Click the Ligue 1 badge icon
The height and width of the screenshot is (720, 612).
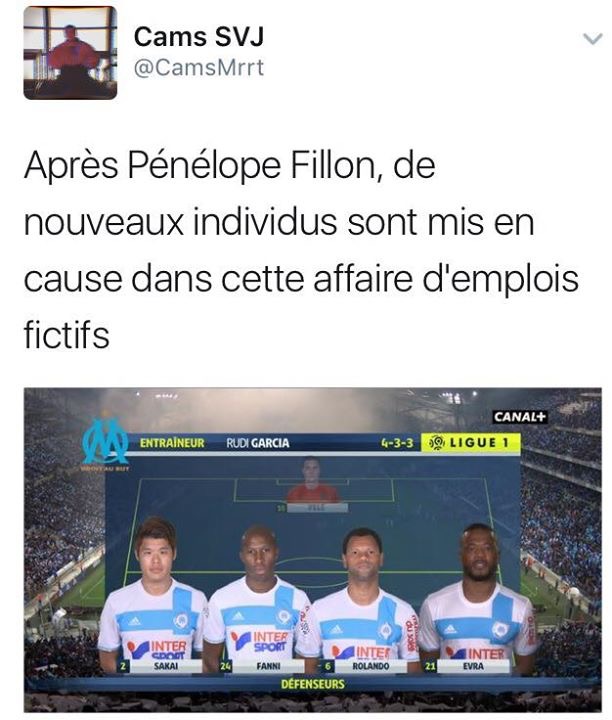(x=437, y=443)
